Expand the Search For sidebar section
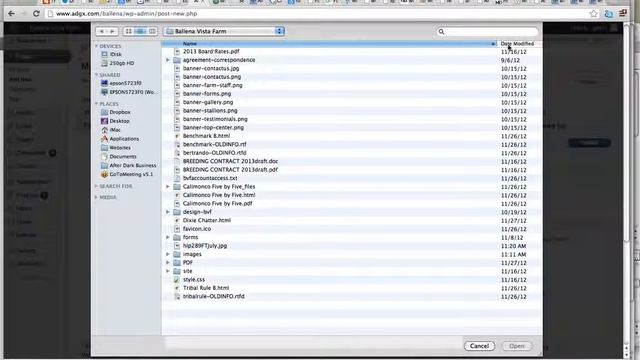Screen dimensions: 640x360 96,186
